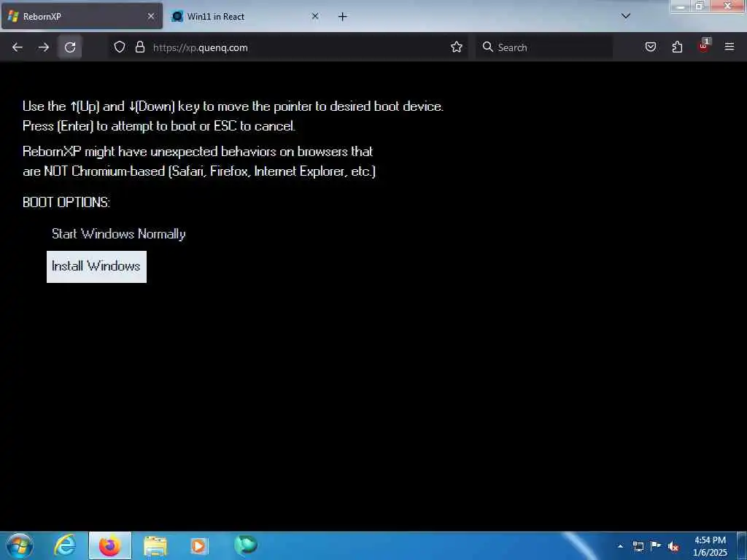Image resolution: width=747 pixels, height=560 pixels.
Task: Switch to the RebornXP tab
Action: (82, 17)
